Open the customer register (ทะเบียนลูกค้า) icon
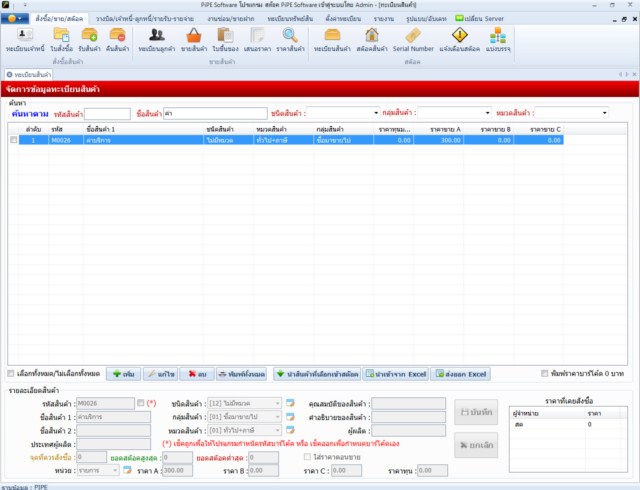Viewport: 640px width, 490px height. (x=157, y=40)
